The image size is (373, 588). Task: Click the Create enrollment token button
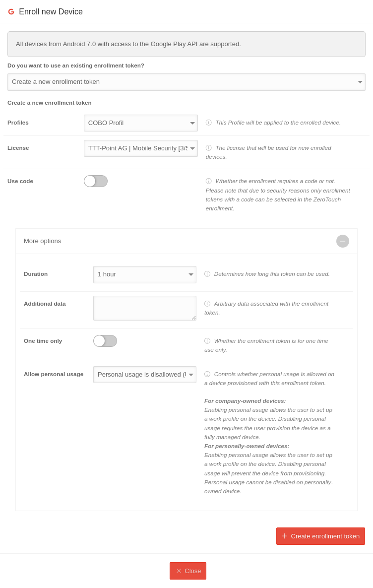[320, 536]
